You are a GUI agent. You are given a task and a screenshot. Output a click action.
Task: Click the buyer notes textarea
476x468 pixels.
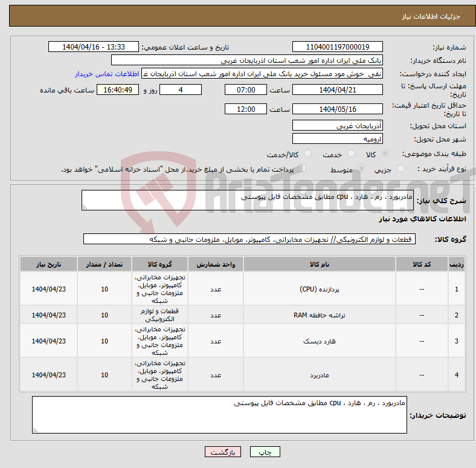click(219, 415)
